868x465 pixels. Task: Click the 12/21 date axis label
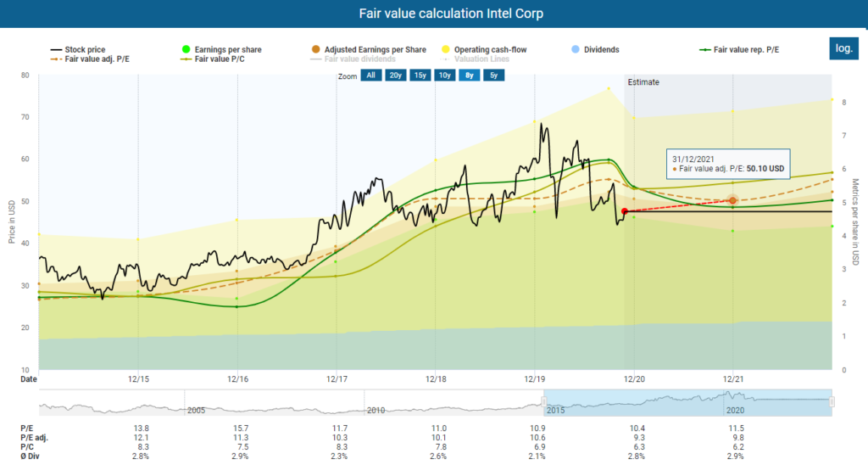click(733, 379)
